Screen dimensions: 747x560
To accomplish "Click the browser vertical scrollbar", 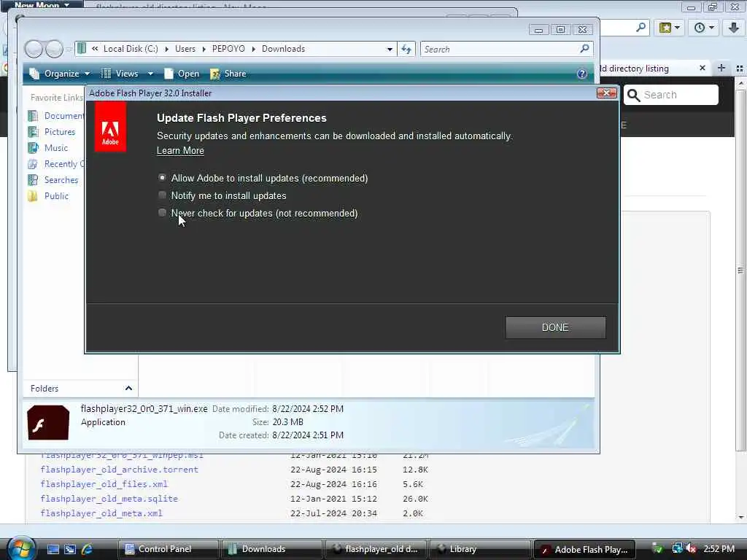I will click(x=740, y=271).
